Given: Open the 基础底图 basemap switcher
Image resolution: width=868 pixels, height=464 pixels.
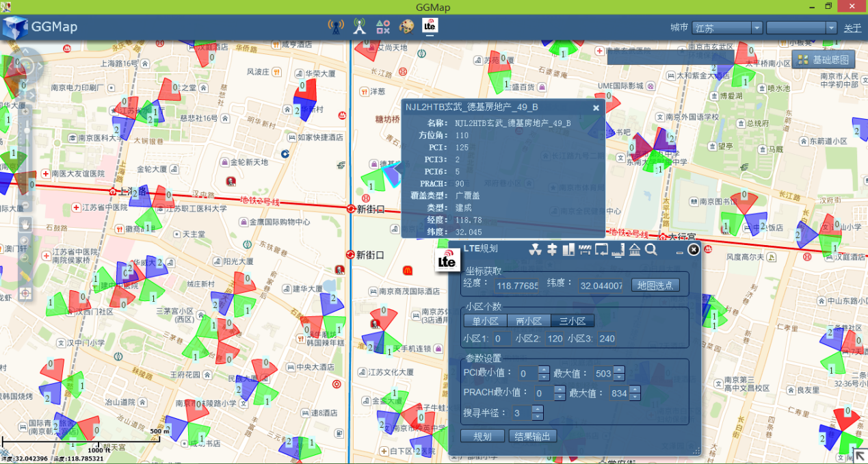Looking at the screenshot, I should point(824,60).
